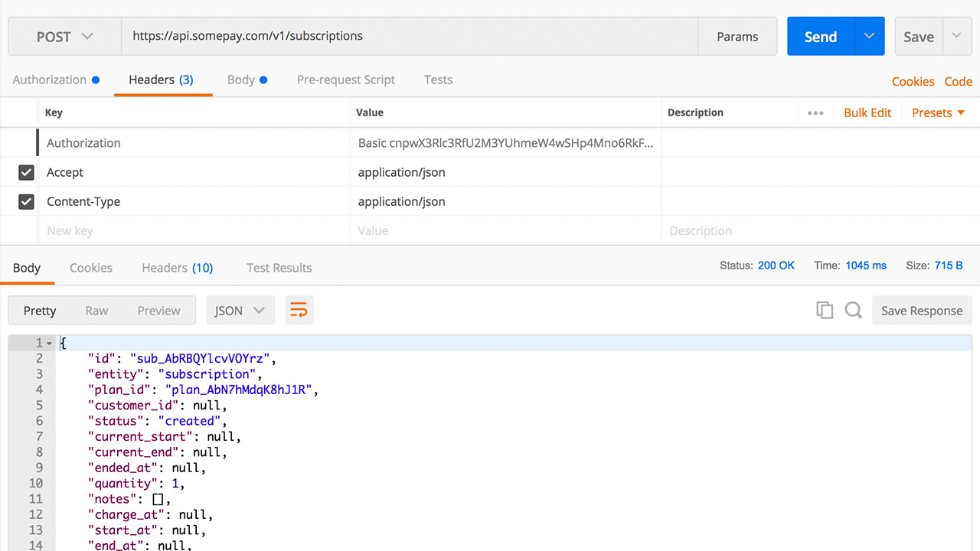Click the "customer_id" key in JSON

pyautogui.click(x=133, y=406)
